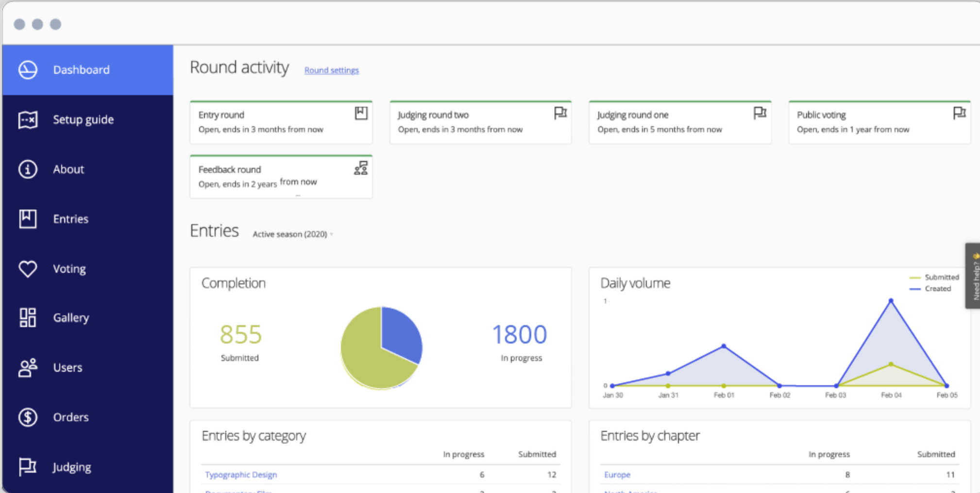Click the 855 Submitted count
The image size is (980, 493).
(x=240, y=335)
